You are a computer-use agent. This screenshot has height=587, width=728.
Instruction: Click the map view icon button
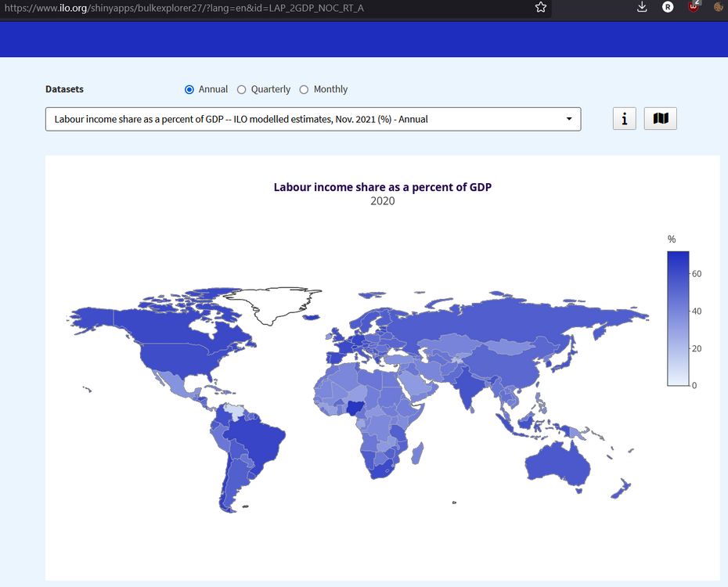660,119
